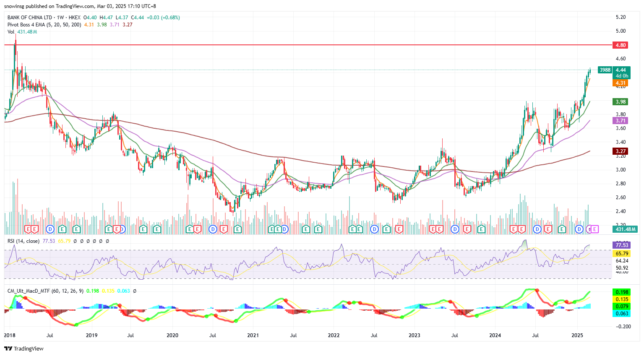Open the dividend D marker near July 2020

[x=213, y=229]
